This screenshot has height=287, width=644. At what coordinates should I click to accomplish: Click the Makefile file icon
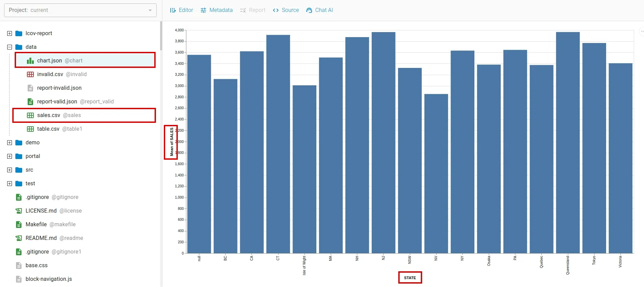[19, 225]
